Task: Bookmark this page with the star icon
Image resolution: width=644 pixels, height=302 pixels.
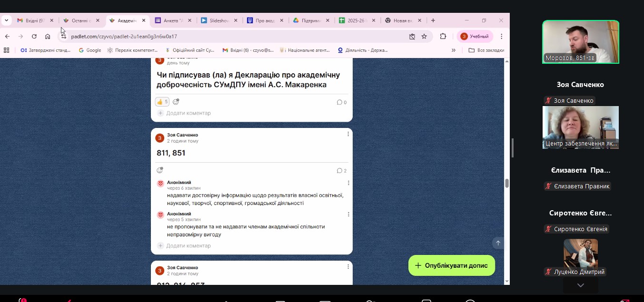Action: pyautogui.click(x=424, y=36)
